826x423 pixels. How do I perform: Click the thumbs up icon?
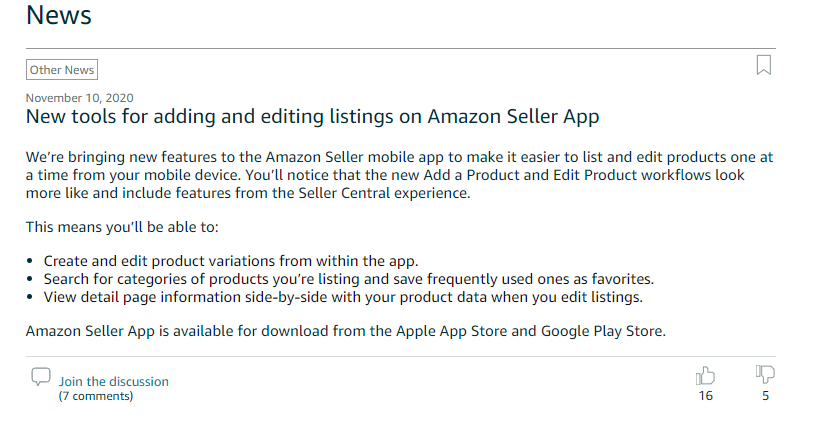pyautogui.click(x=705, y=376)
